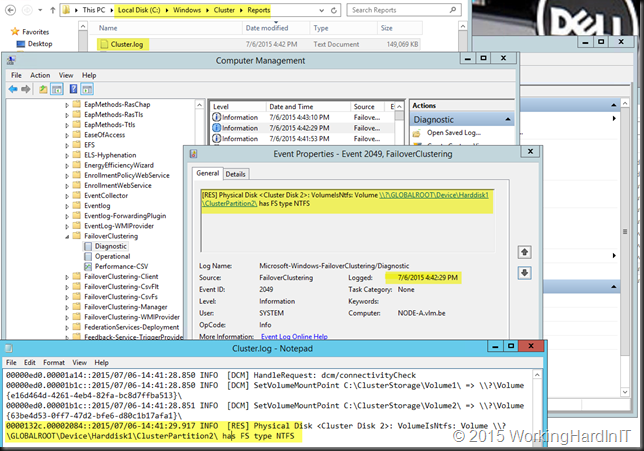Click information icon on 4:41:53 PM event
The height and width of the screenshot is (451, 644).
(216, 138)
